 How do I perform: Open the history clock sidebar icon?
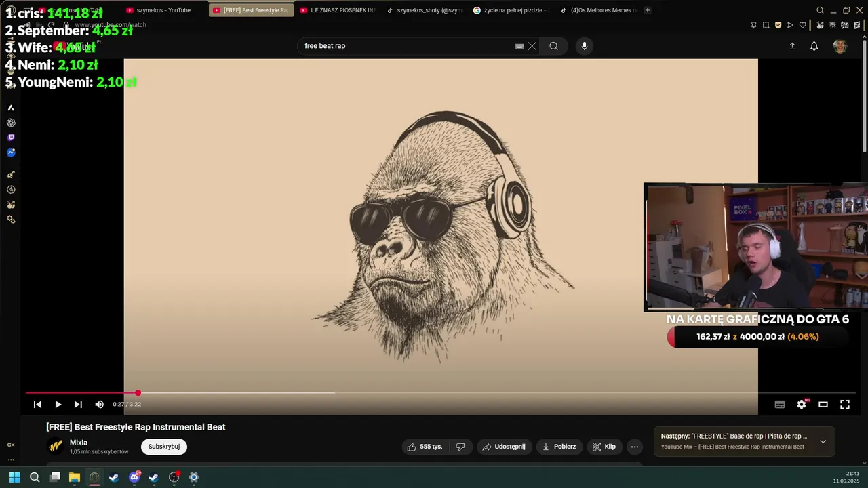tap(11, 190)
